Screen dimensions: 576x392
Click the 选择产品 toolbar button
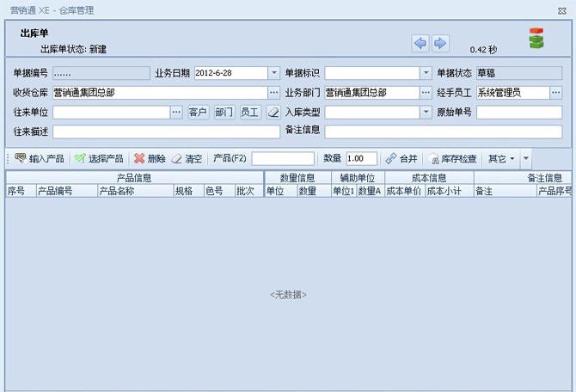[x=99, y=159]
